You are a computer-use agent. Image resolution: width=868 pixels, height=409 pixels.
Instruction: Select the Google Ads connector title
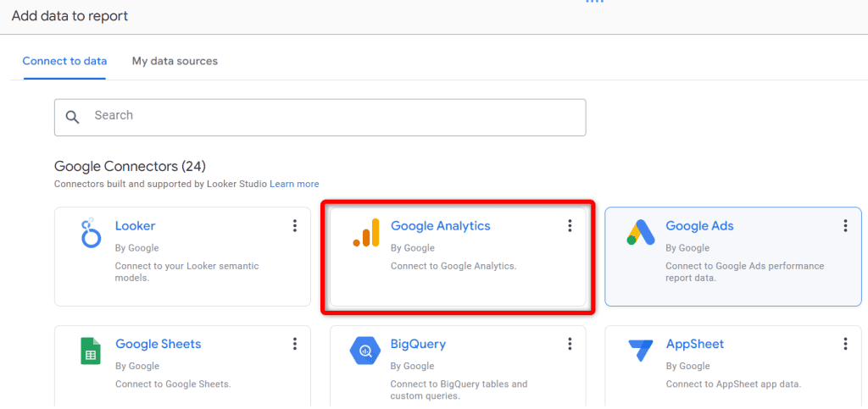coord(699,225)
